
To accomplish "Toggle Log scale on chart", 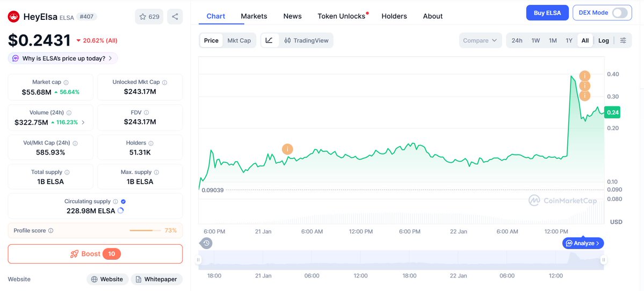I will (x=604, y=40).
